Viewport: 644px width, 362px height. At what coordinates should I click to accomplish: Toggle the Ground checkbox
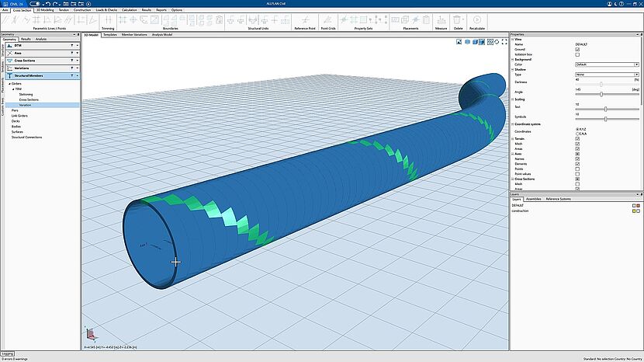576,50
